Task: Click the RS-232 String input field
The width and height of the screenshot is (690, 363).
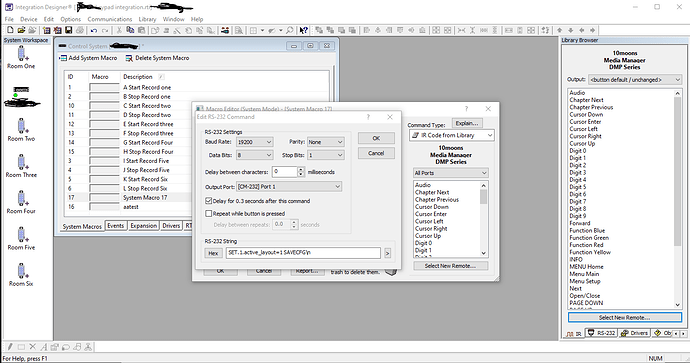Action: click(304, 253)
